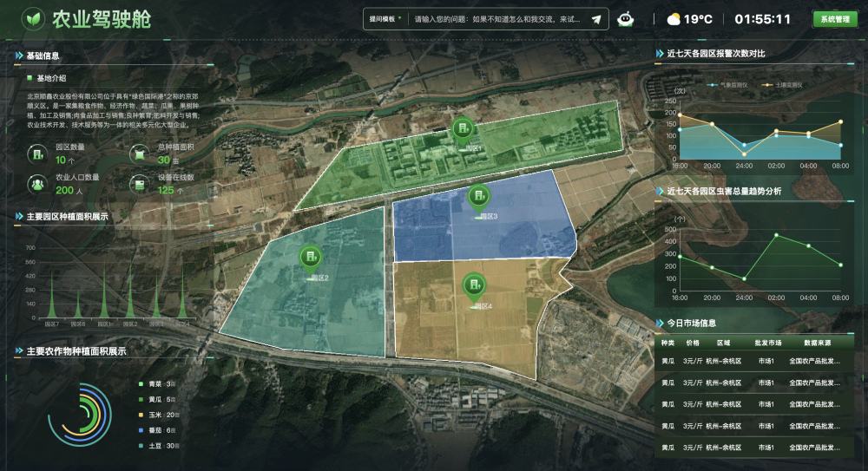Open the robot assistant icon
This screenshot has height=471, width=868.
click(x=625, y=19)
